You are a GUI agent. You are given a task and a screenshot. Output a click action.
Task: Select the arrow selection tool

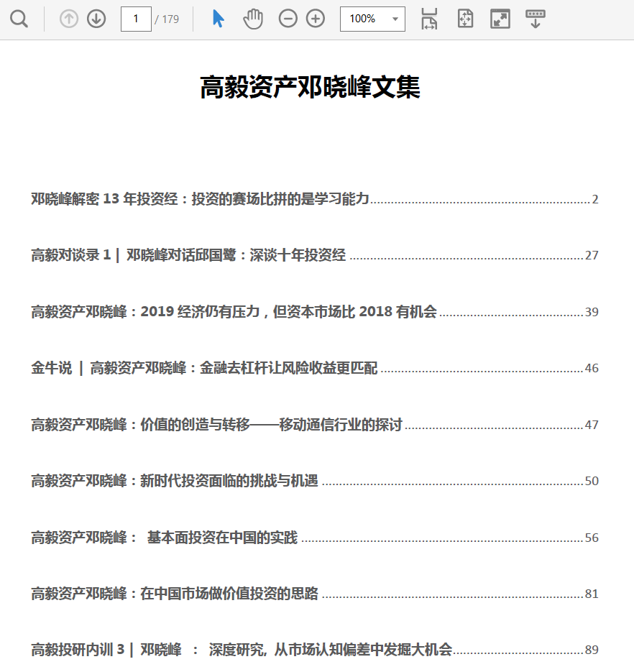click(219, 19)
